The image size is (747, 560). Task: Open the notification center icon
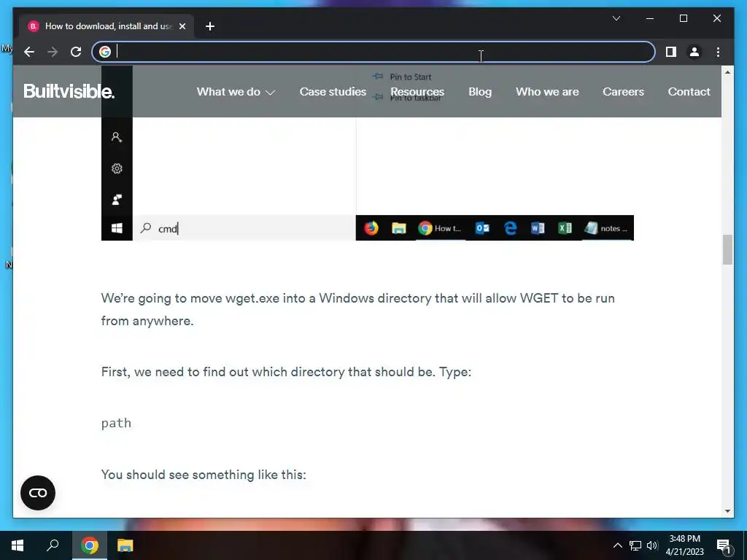724,546
